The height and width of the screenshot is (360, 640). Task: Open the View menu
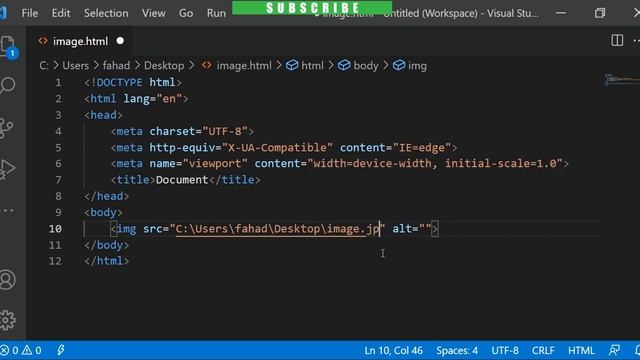pos(153,13)
